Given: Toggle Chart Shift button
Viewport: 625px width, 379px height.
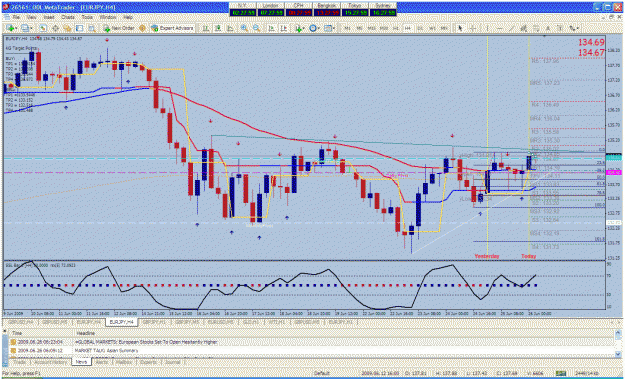Looking at the screenshot, I should click(x=283, y=28).
